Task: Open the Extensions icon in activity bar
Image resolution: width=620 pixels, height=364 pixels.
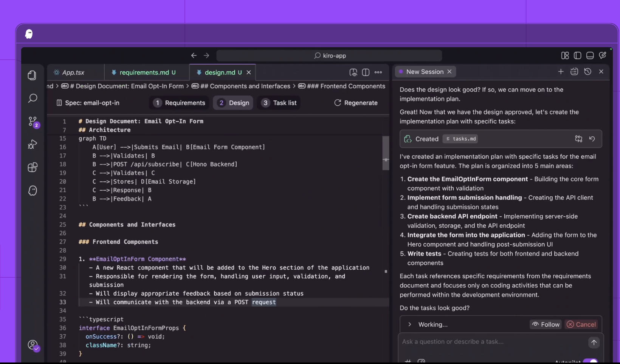Action: click(x=33, y=167)
